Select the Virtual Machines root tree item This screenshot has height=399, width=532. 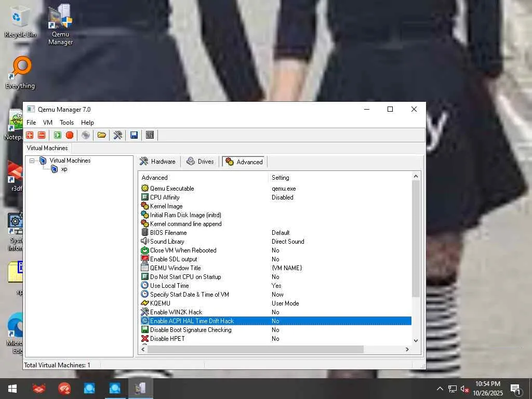(x=70, y=161)
